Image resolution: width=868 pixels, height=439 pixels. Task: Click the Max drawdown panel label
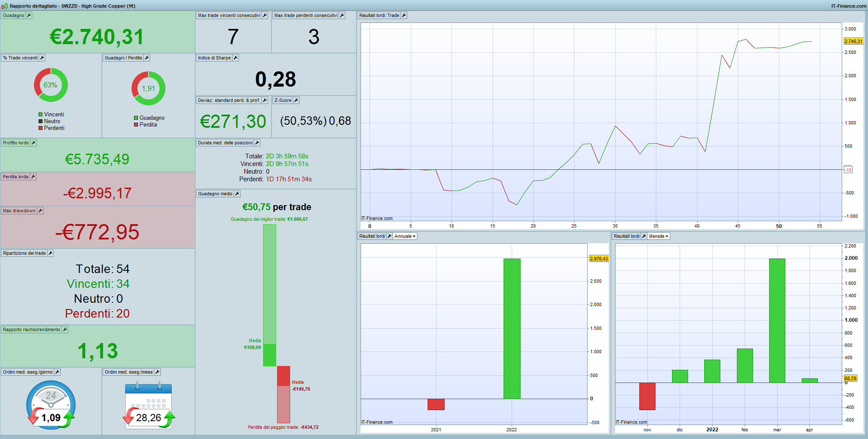[x=19, y=211]
